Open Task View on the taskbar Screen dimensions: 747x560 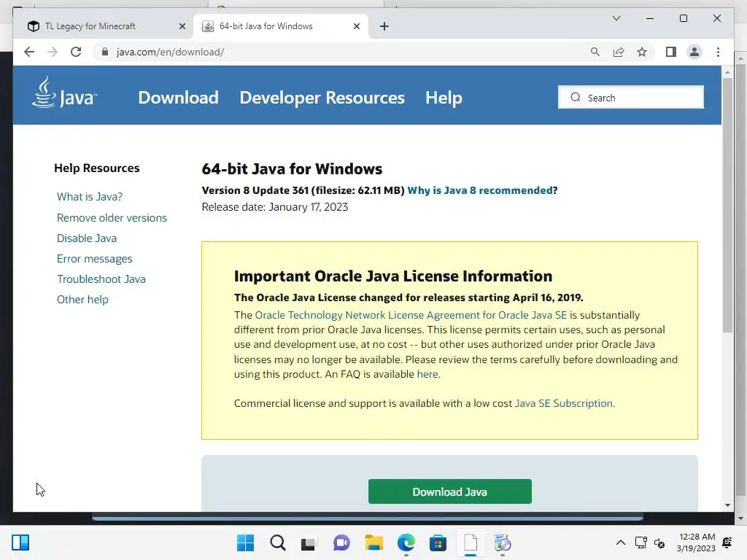pyautogui.click(x=309, y=542)
